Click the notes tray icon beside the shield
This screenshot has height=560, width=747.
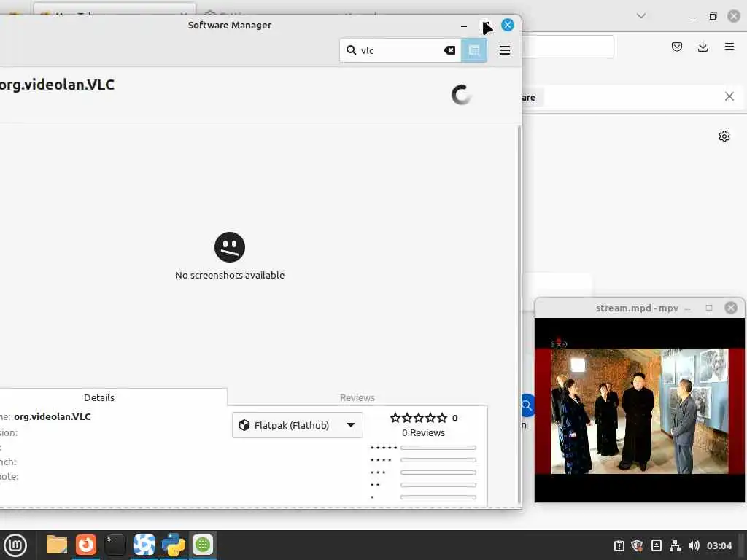click(x=656, y=545)
